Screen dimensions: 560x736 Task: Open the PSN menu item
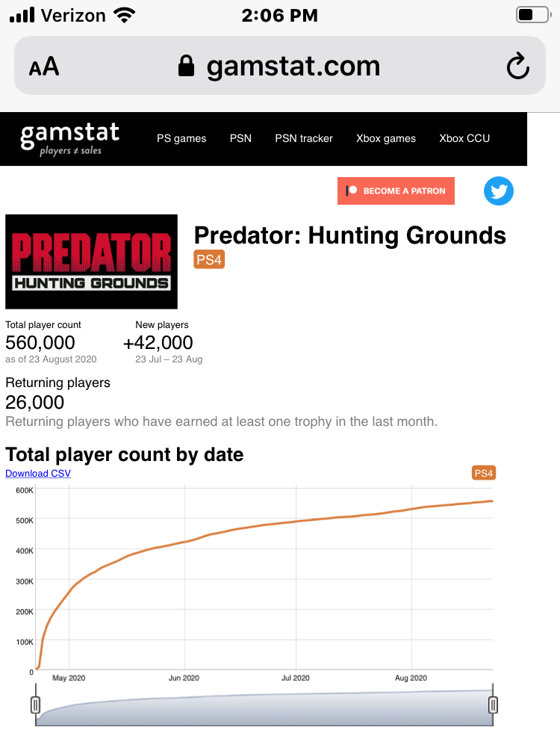click(x=240, y=138)
